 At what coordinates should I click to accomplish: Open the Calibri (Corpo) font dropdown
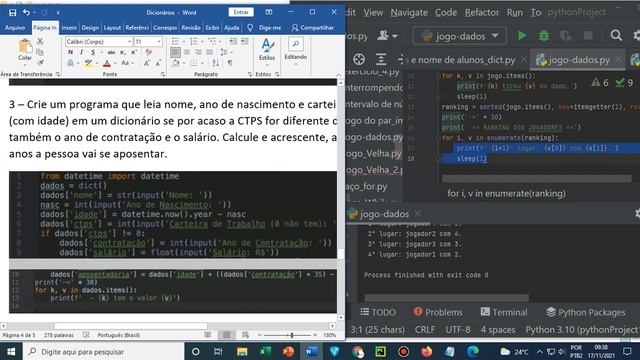click(x=129, y=42)
